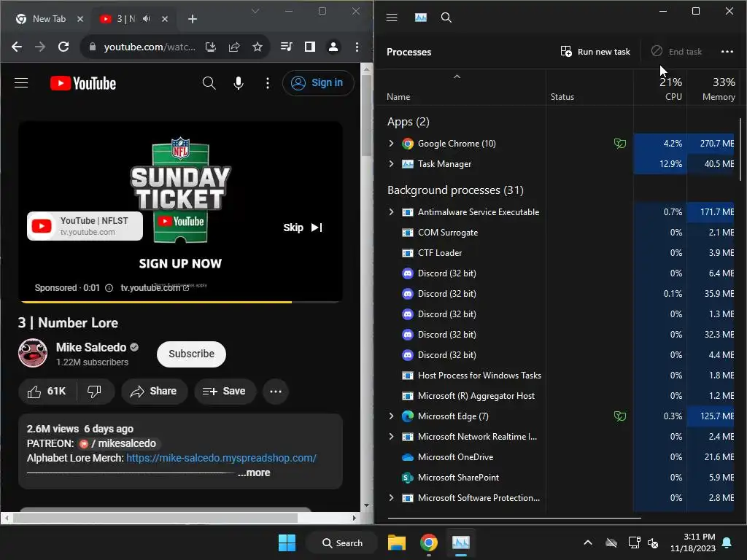Open YouTube guide hamburger menu

click(21, 83)
